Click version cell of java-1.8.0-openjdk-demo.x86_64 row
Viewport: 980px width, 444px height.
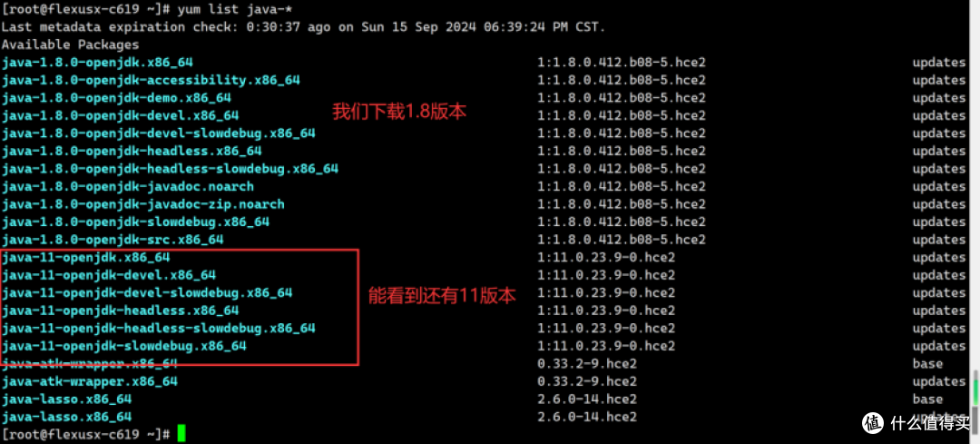(622, 98)
